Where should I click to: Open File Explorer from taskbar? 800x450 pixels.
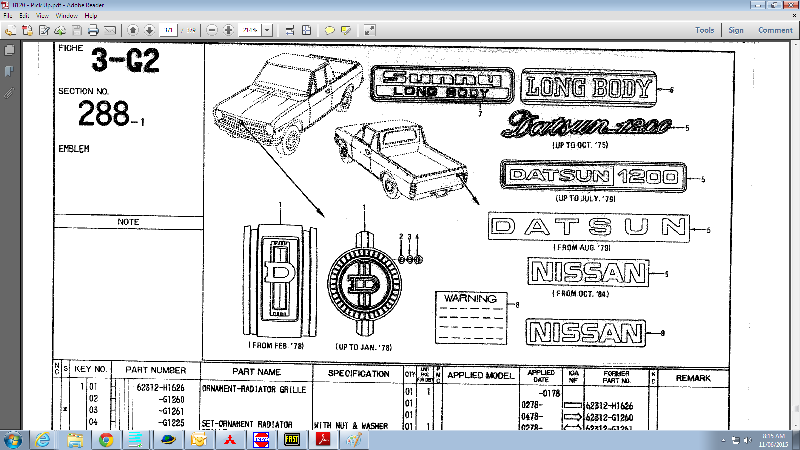click(75, 440)
